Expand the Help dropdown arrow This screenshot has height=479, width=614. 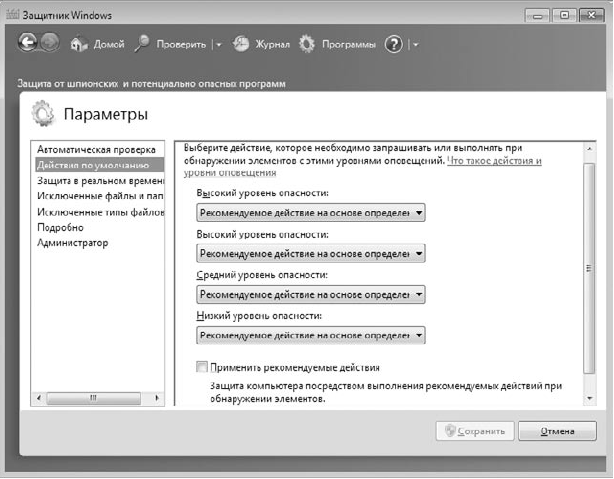click(415, 45)
